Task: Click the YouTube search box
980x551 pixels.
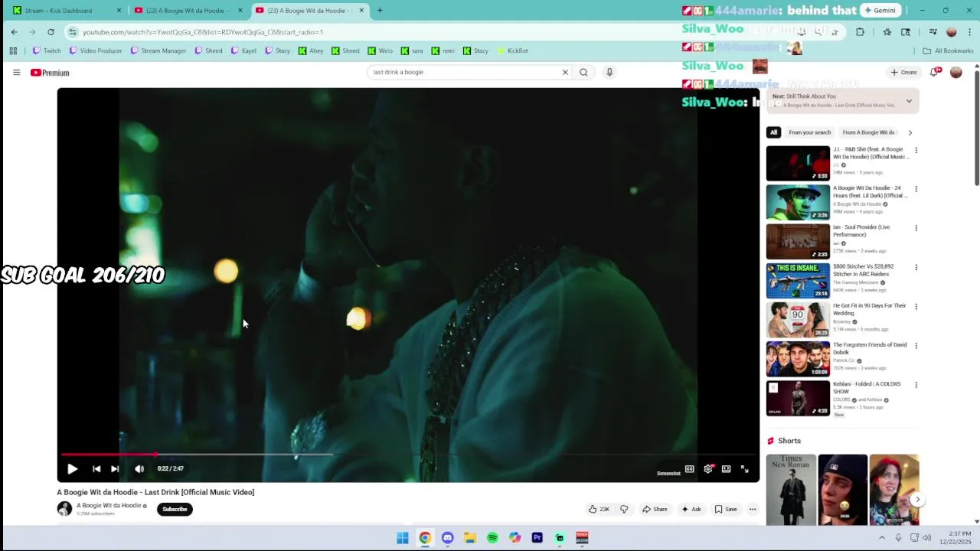Action: 464,72
